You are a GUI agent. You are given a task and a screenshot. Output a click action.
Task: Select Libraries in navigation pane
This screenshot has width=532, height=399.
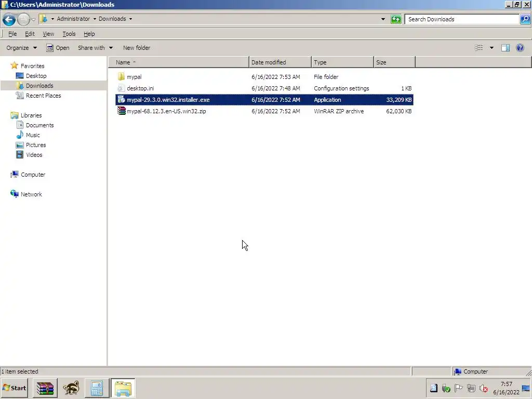(26, 115)
